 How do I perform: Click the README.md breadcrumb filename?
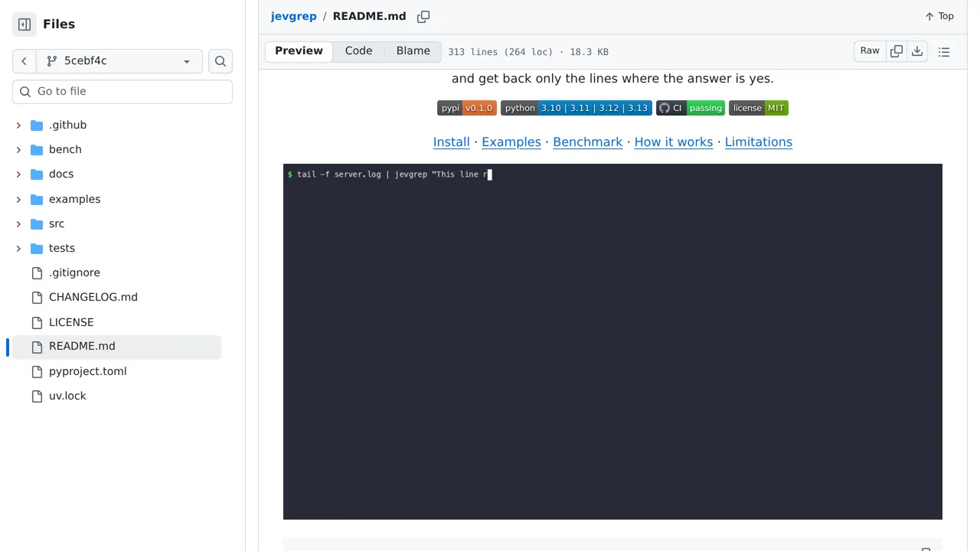[369, 17]
